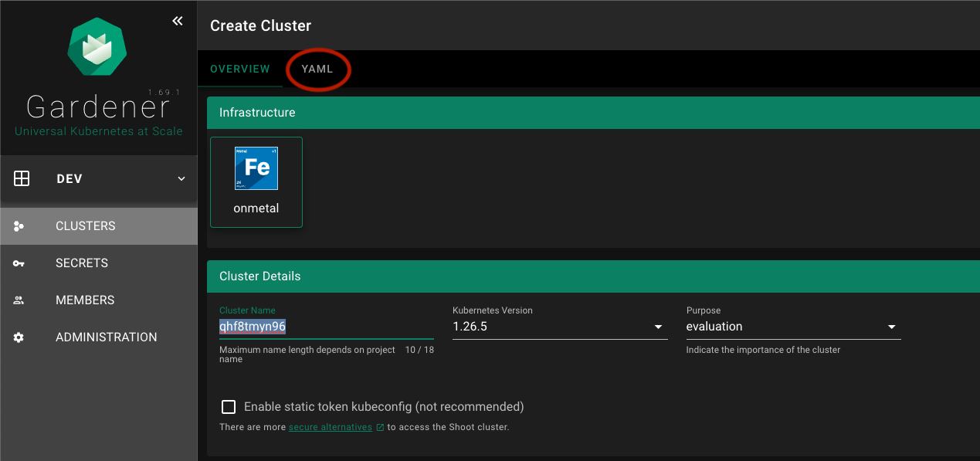Open the Administration page label
The height and width of the screenshot is (461, 980).
106,337
